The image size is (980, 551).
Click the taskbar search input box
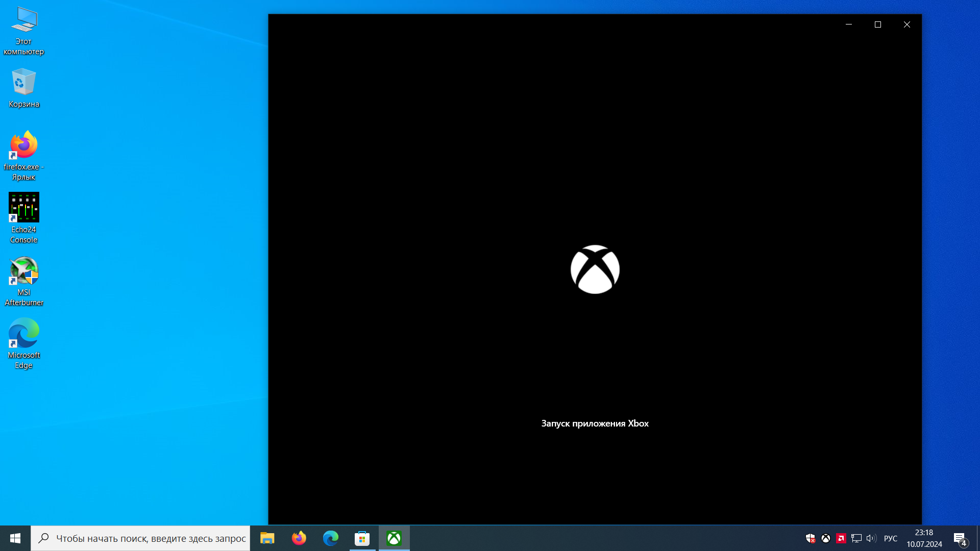tap(151, 538)
